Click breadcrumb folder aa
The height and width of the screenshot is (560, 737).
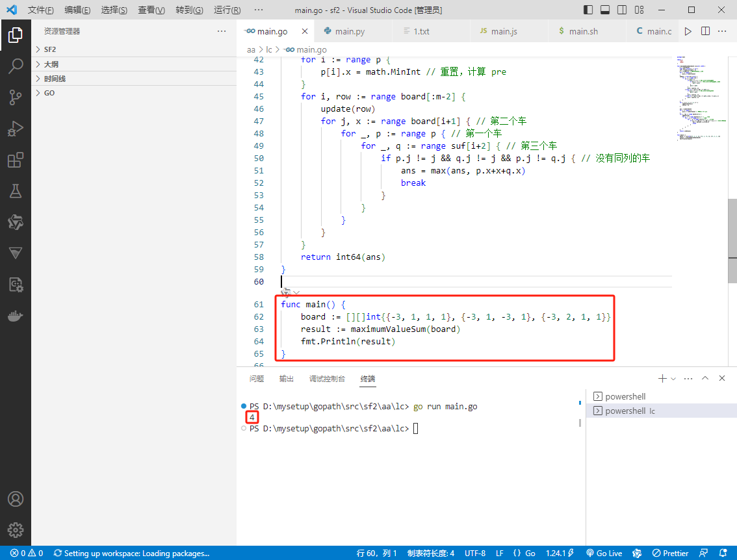pos(251,50)
